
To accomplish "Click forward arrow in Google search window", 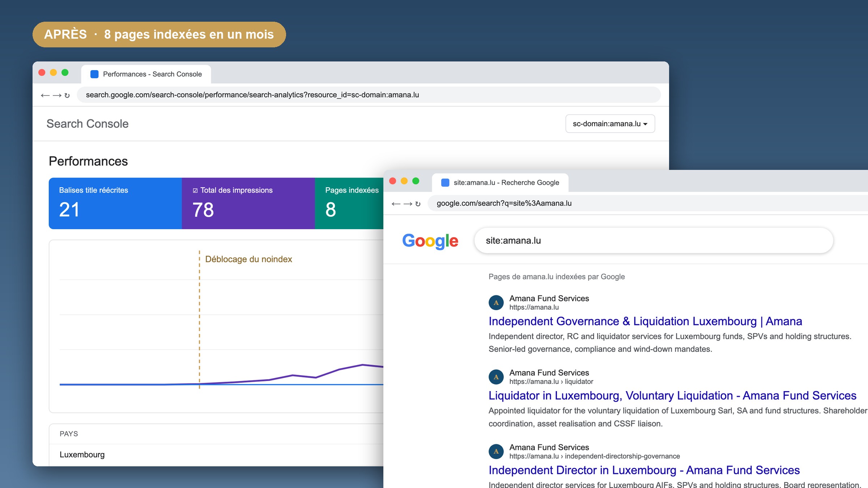I will pyautogui.click(x=408, y=204).
